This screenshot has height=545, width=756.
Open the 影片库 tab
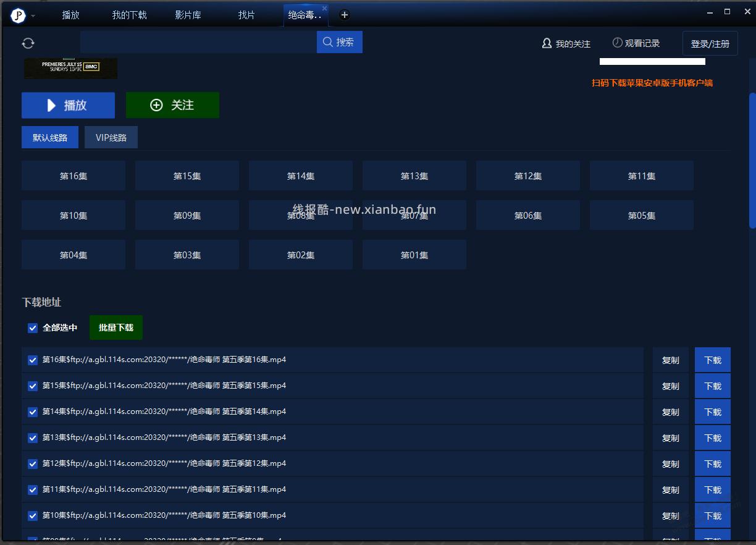click(x=188, y=15)
